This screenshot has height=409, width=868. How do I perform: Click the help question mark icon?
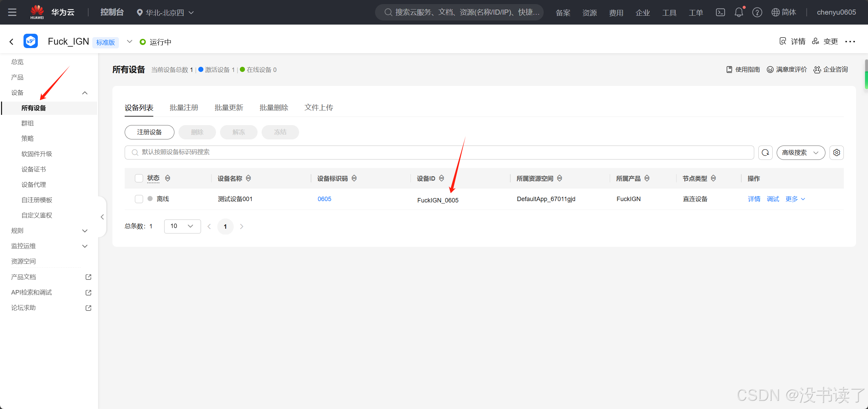(757, 13)
